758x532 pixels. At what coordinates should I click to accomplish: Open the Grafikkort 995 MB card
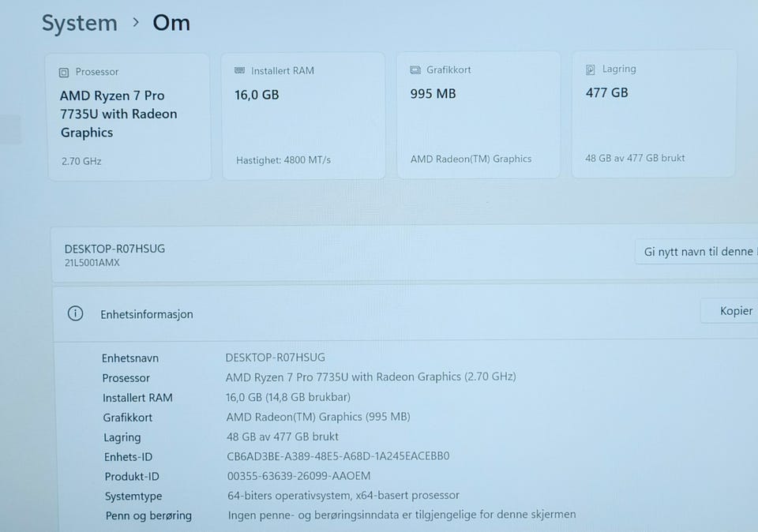click(x=478, y=114)
